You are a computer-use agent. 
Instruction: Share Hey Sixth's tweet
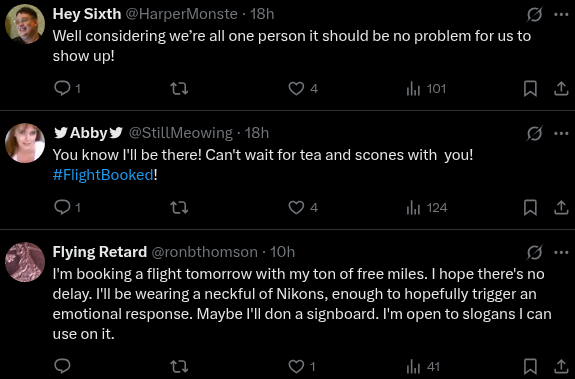561,88
